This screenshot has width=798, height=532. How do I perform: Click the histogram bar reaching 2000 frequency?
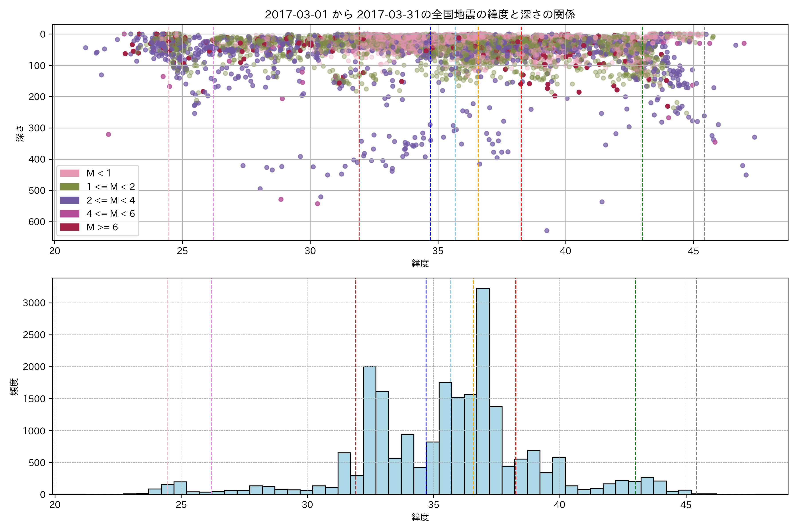point(370,430)
